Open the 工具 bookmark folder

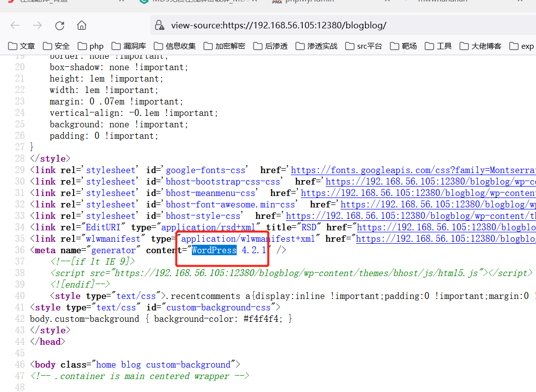[439, 46]
